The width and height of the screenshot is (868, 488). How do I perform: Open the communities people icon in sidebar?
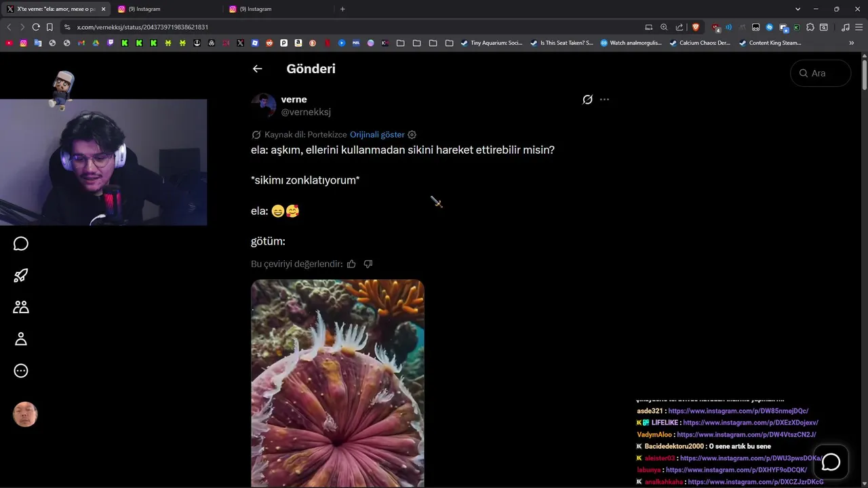tap(21, 307)
